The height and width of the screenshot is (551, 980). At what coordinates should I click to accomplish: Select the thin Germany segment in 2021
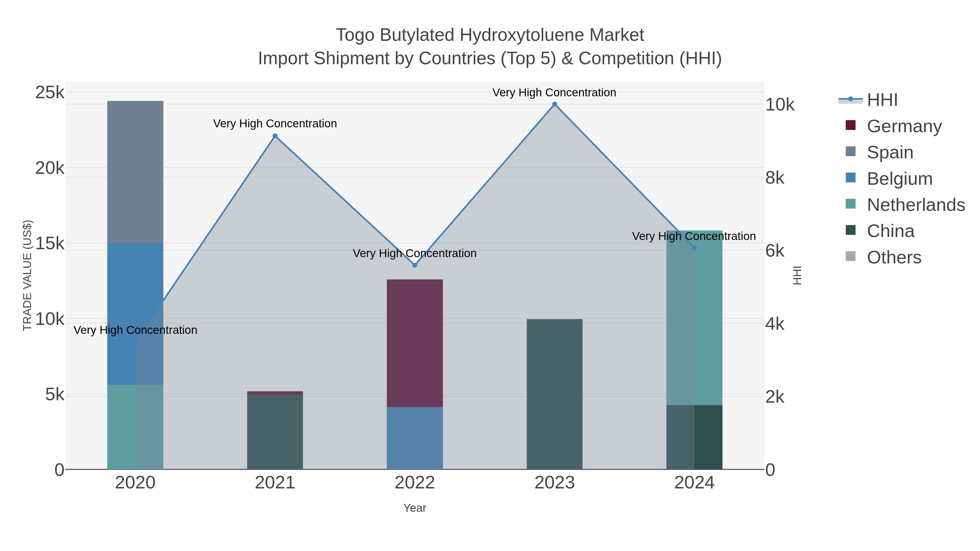point(275,393)
